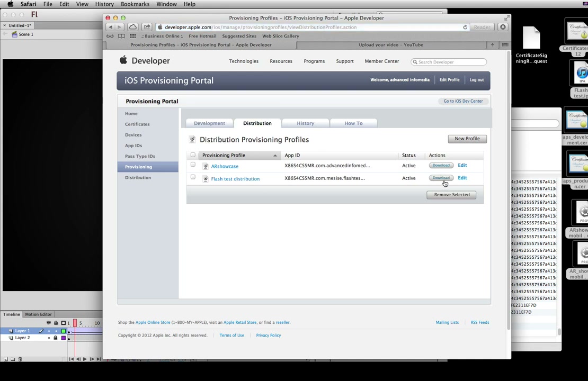Open the File menu

(48, 4)
